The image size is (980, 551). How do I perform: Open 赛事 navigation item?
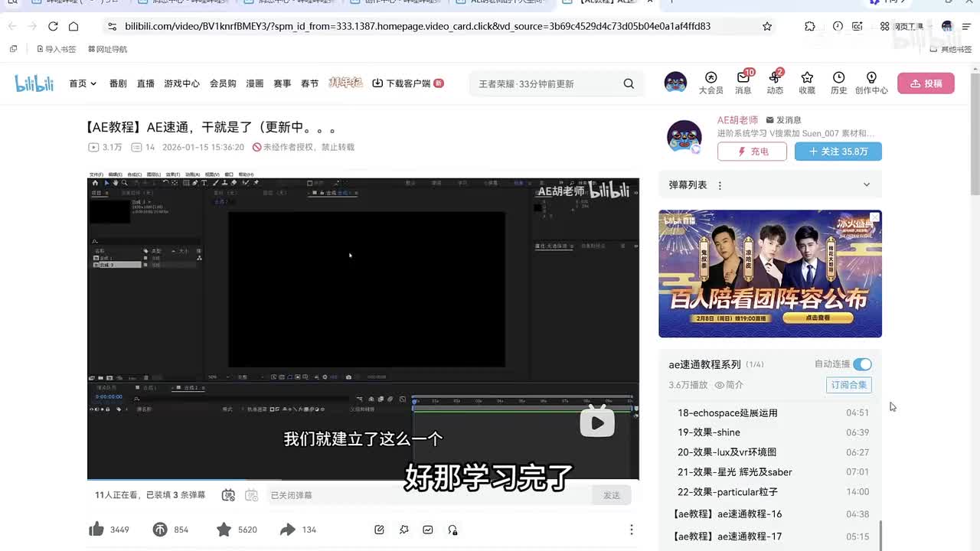pos(283,83)
